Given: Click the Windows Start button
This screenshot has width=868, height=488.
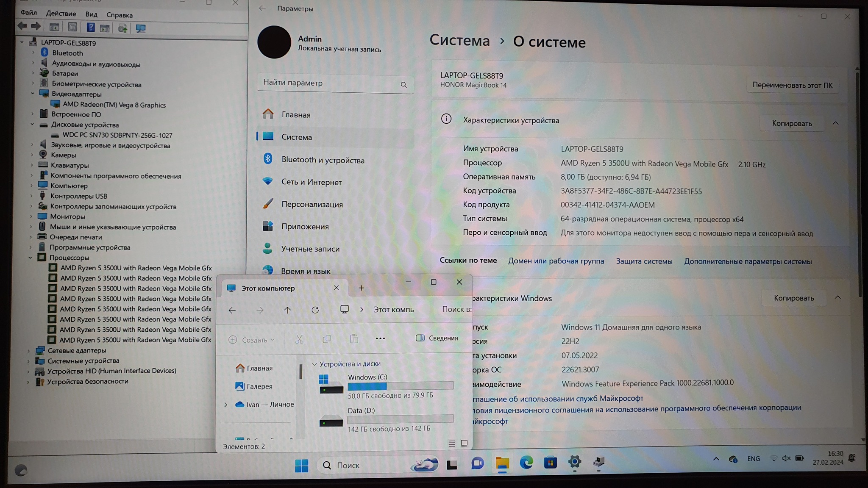Looking at the screenshot, I should pyautogui.click(x=301, y=466).
